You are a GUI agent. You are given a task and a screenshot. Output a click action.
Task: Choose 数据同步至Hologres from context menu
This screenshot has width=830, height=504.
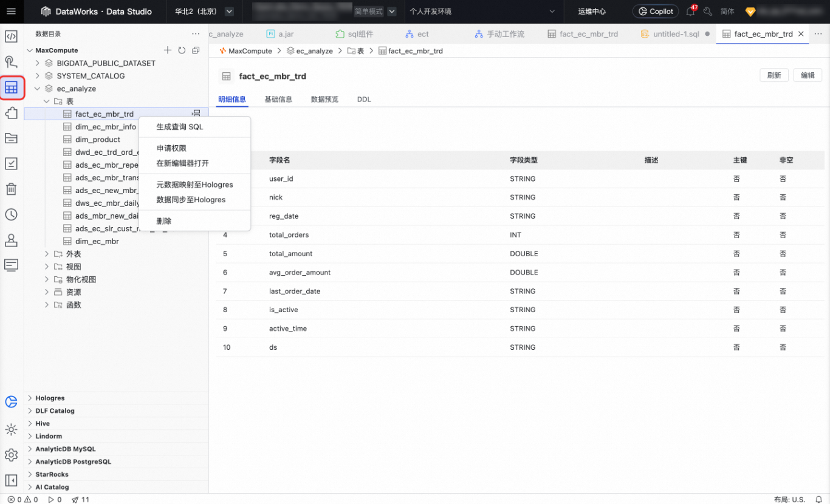click(x=194, y=200)
